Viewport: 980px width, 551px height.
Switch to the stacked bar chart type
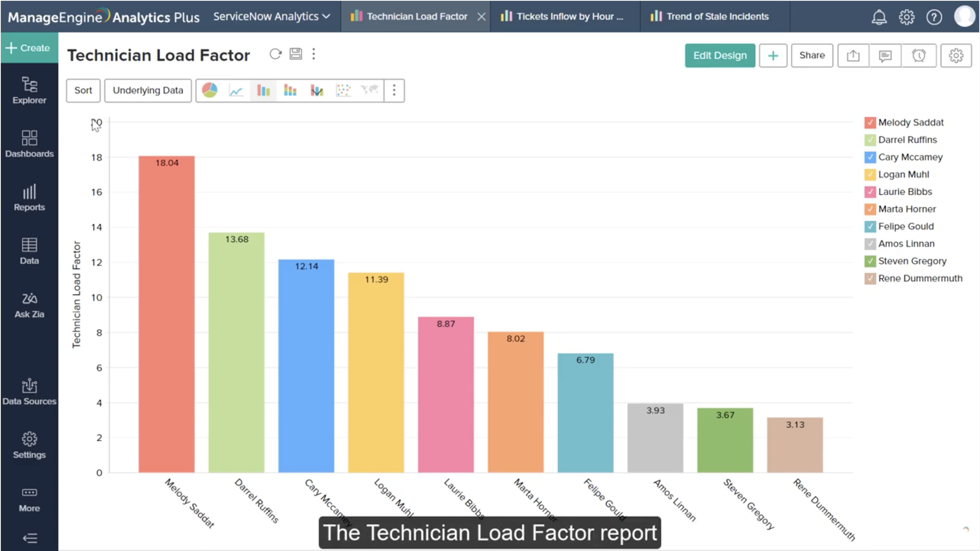point(290,90)
